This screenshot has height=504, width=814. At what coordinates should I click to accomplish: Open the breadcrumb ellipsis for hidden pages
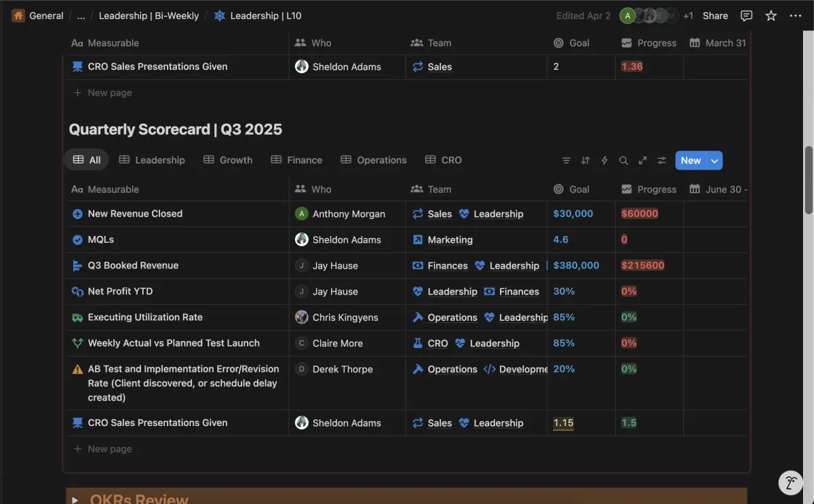pos(81,16)
